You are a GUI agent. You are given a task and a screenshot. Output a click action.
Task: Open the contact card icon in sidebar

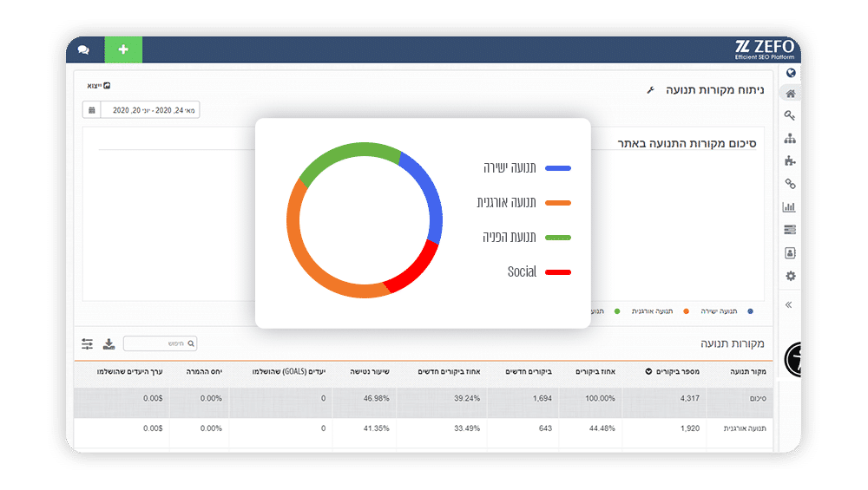tap(790, 253)
